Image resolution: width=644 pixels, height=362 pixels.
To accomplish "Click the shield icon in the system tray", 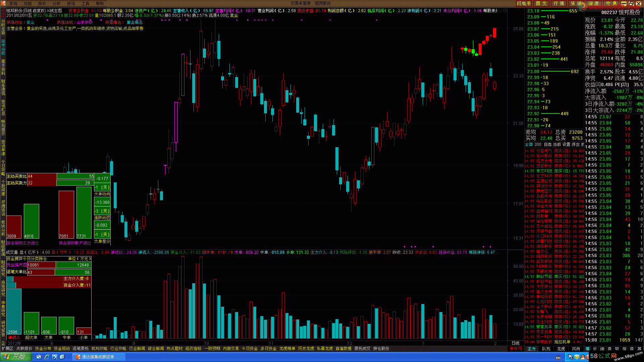I will 577,357.
